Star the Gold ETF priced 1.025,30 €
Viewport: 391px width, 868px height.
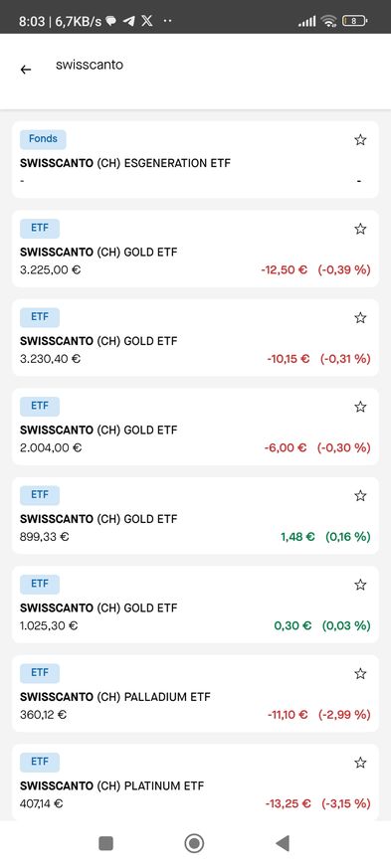360,585
